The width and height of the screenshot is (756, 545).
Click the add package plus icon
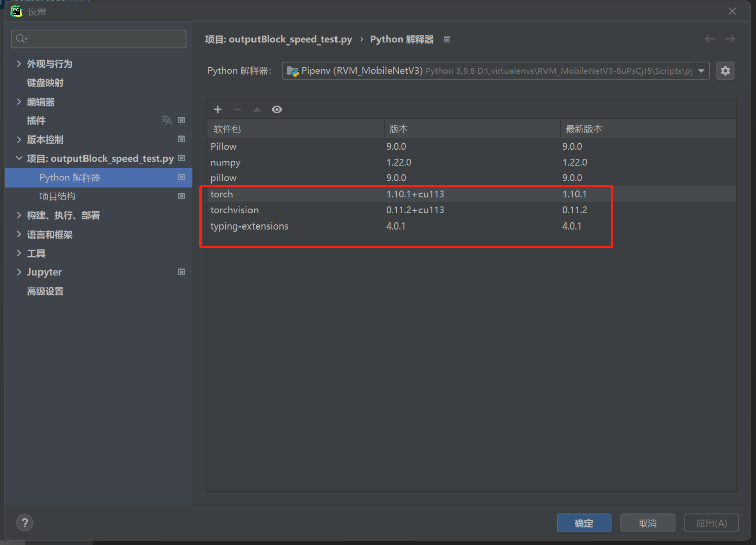[218, 109]
